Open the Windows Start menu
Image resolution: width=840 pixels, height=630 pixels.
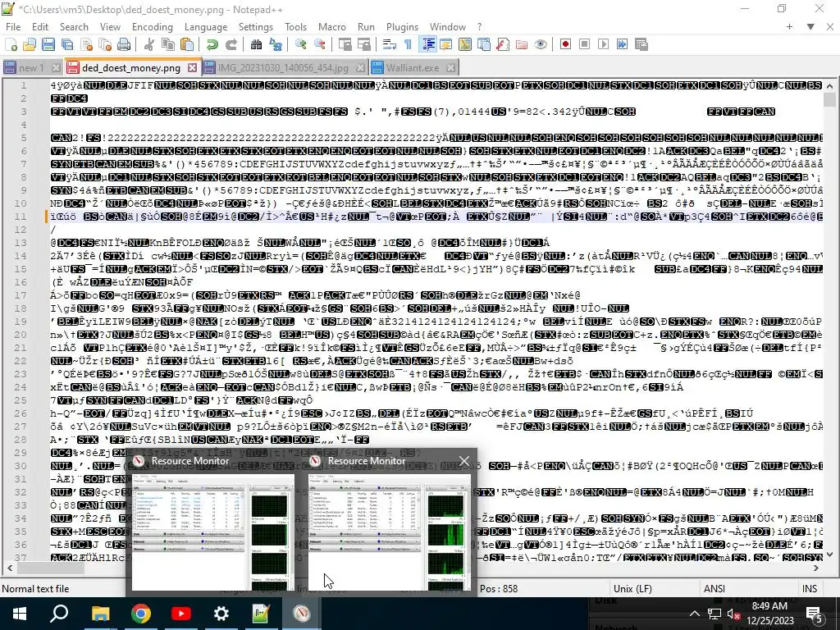coord(20,614)
